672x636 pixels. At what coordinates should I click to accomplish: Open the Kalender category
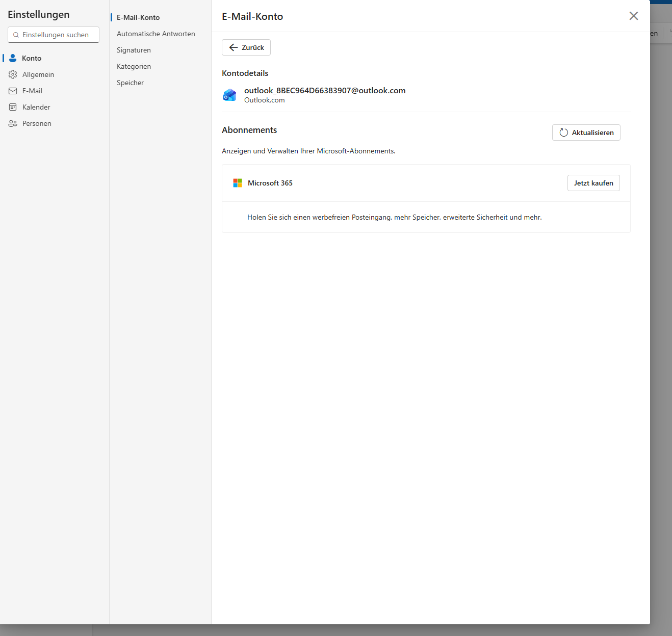click(x=36, y=107)
